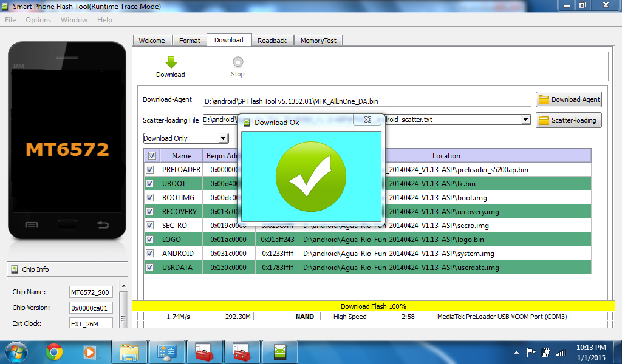
Task: Click the Location column header
Action: [446, 156]
